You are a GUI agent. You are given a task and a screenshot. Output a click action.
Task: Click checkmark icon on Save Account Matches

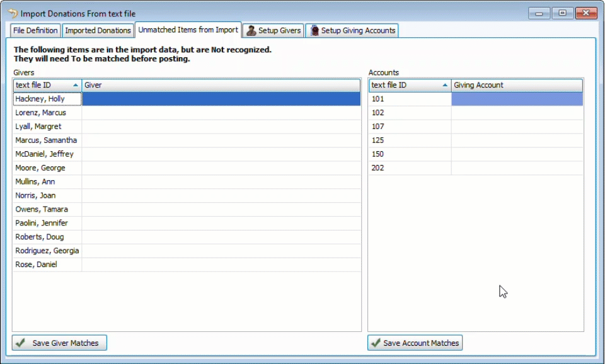(x=376, y=343)
